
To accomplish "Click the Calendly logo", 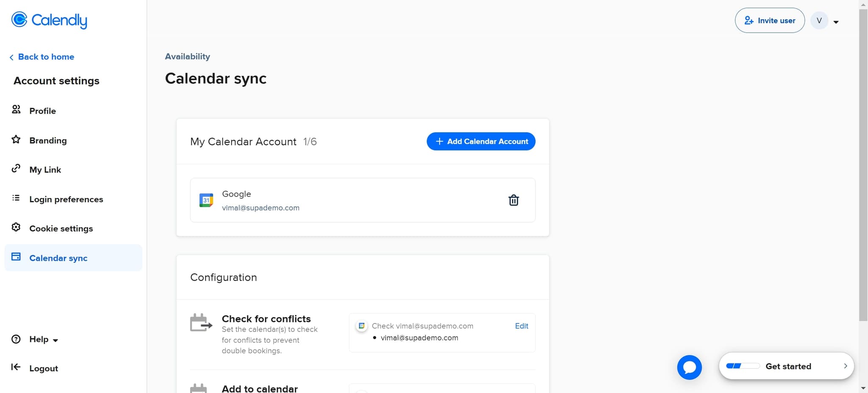I will coord(49,20).
